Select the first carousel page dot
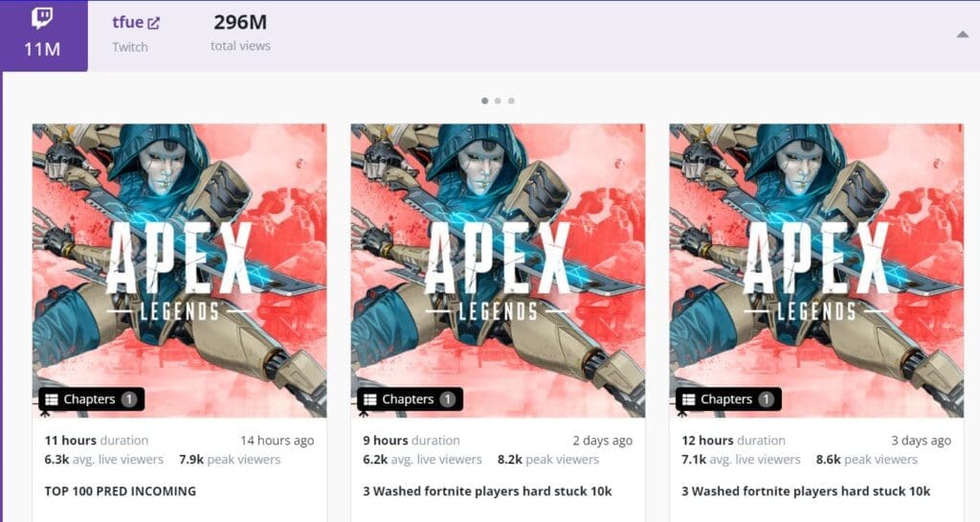This screenshot has height=522, width=980. (x=485, y=101)
